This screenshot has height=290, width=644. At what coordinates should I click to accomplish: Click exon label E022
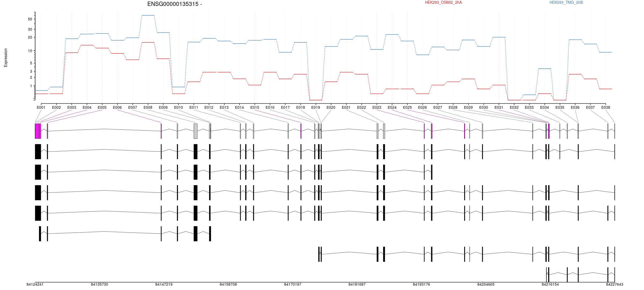pos(361,107)
